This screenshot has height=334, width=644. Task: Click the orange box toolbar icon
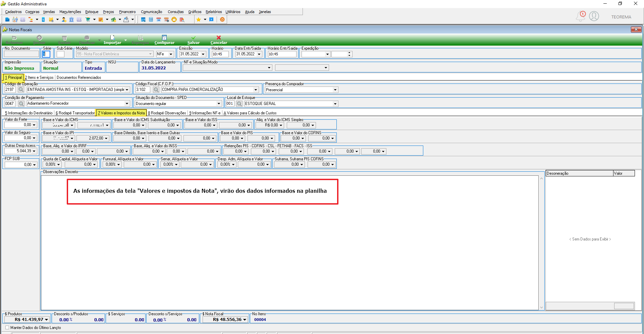[101, 20]
